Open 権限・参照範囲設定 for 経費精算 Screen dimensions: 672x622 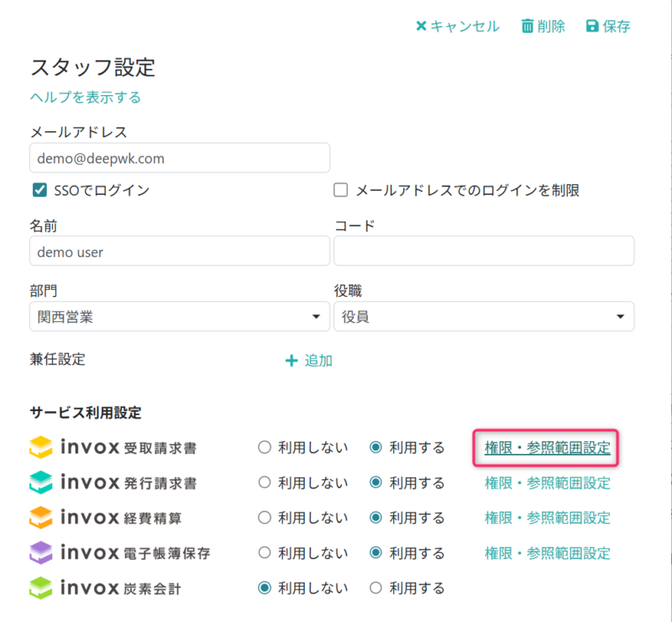coord(548,518)
